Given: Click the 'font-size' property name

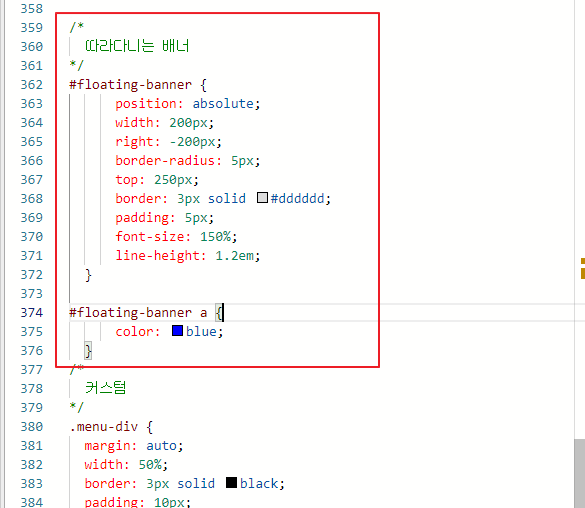Looking at the screenshot, I should (x=150, y=237).
